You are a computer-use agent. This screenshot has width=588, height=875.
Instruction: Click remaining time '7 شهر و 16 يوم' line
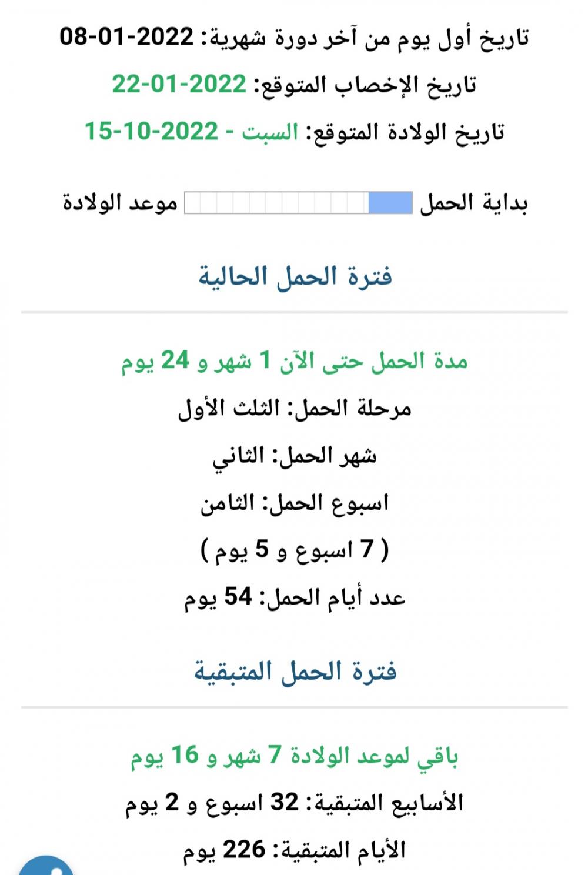click(295, 756)
